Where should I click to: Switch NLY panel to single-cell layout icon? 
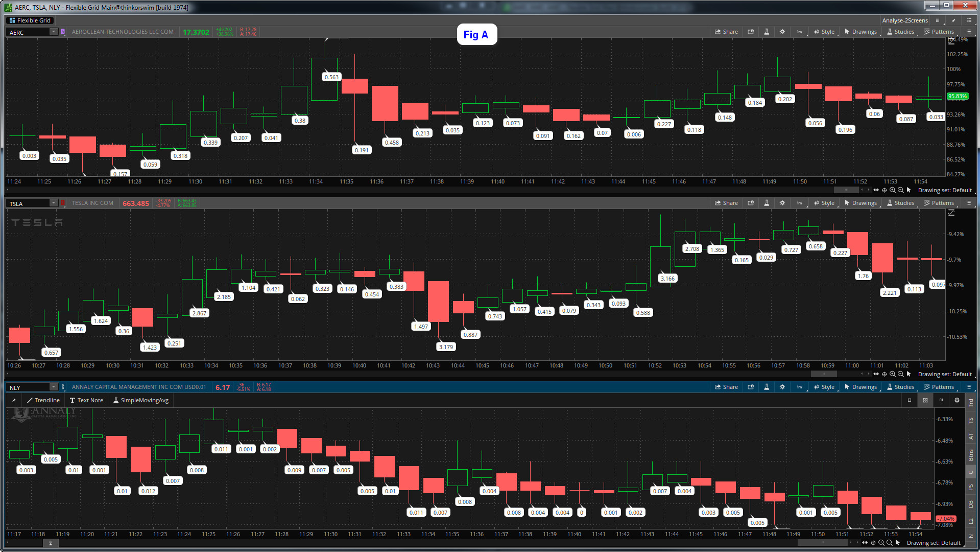(909, 400)
